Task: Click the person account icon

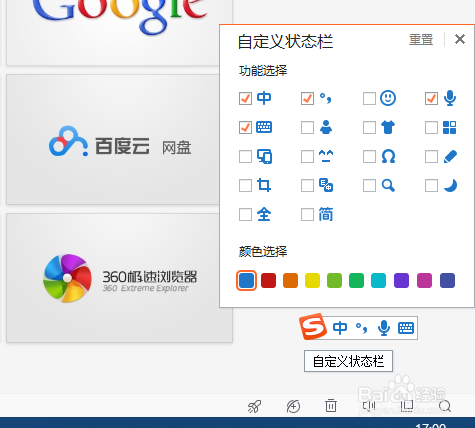Action: coord(326,127)
